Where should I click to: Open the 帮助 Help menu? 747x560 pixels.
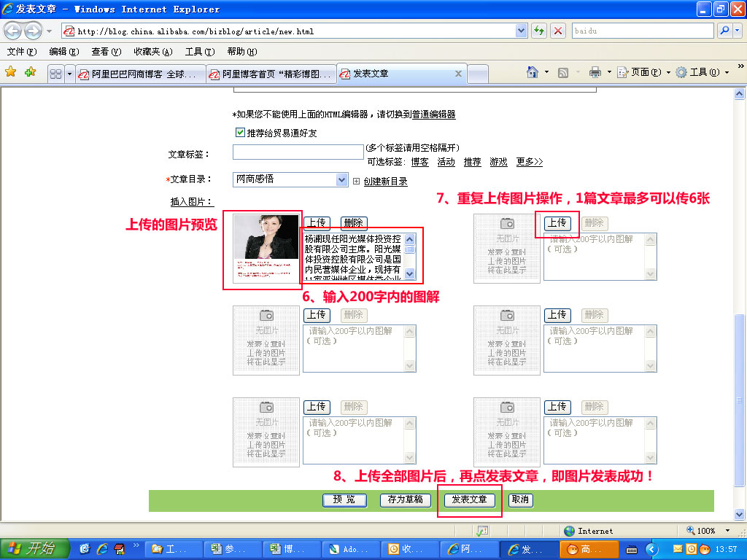241,52
